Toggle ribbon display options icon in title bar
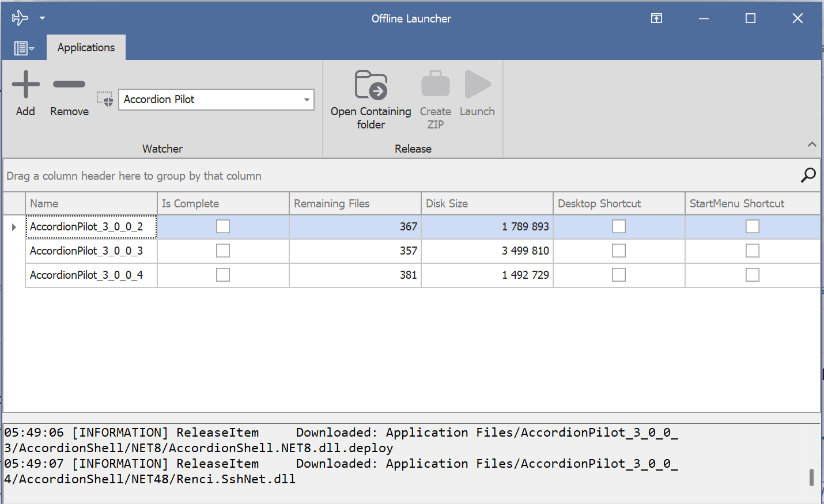 [x=656, y=18]
